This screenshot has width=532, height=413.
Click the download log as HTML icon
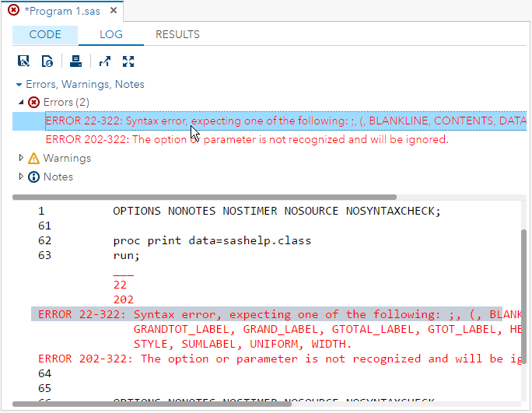pos(47,61)
